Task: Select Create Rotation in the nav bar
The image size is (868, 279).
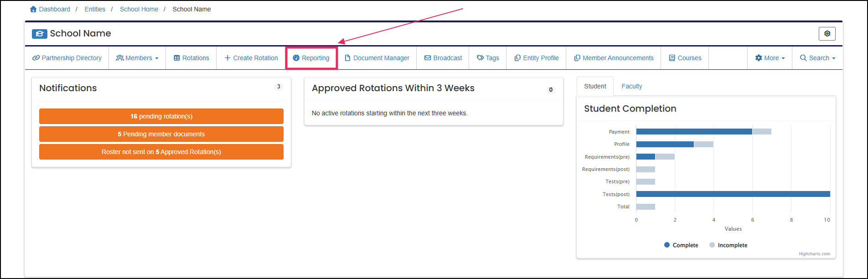Action: (251, 58)
